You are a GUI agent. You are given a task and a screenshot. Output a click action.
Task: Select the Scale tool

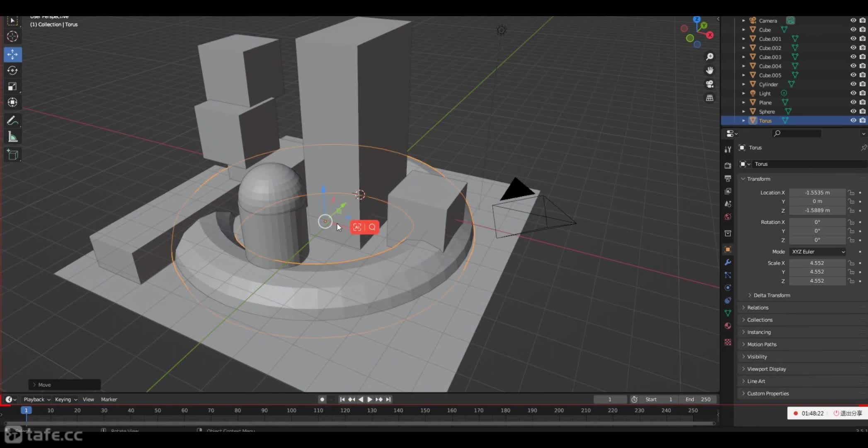12,86
